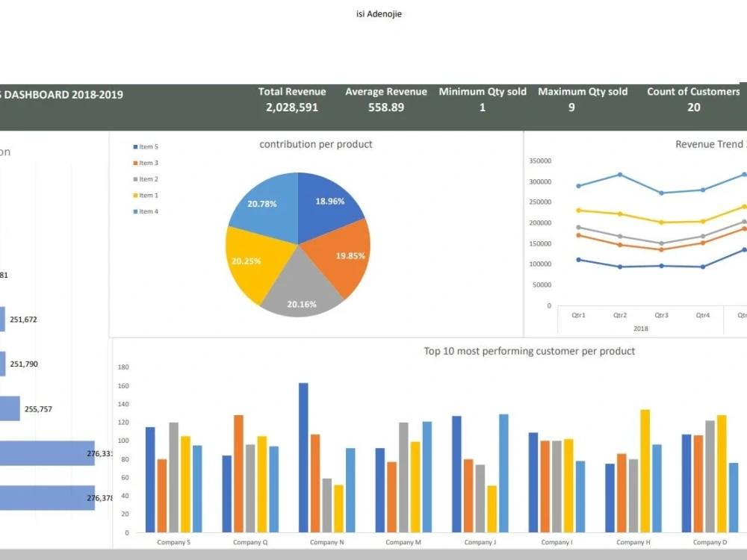
Task: Select the Item 3 legend marker
Action: coord(134,163)
